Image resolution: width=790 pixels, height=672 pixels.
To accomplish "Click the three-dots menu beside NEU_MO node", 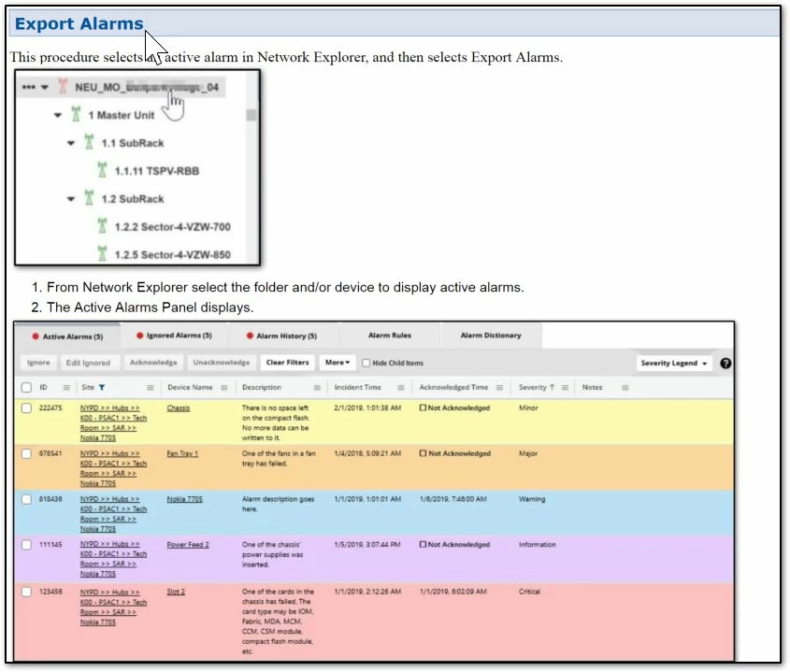I will tap(29, 87).
